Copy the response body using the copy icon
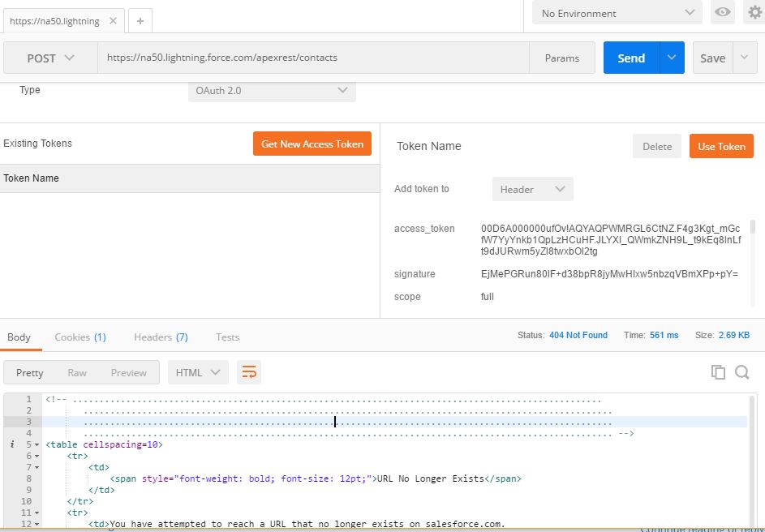This screenshot has height=532, width=765. click(719, 371)
